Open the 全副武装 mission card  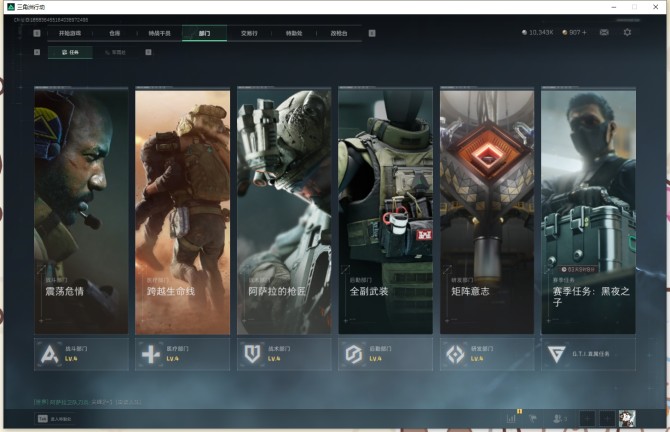tap(385, 210)
